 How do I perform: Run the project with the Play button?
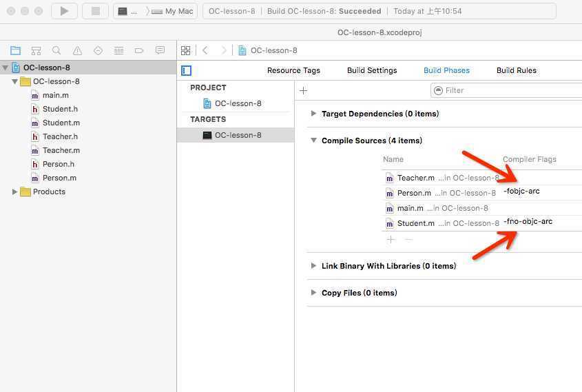click(64, 11)
